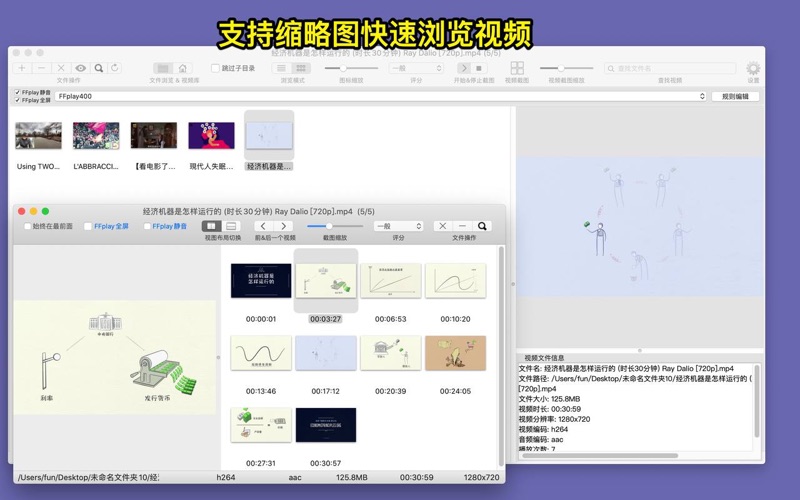The height and width of the screenshot is (500, 800).
Task: Click the X delete icon in front window
Action: 443,226
